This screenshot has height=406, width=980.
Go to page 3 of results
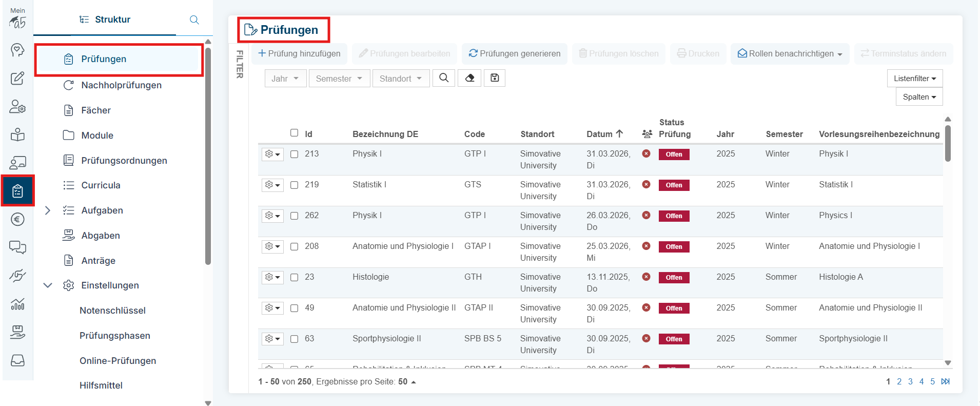910,381
